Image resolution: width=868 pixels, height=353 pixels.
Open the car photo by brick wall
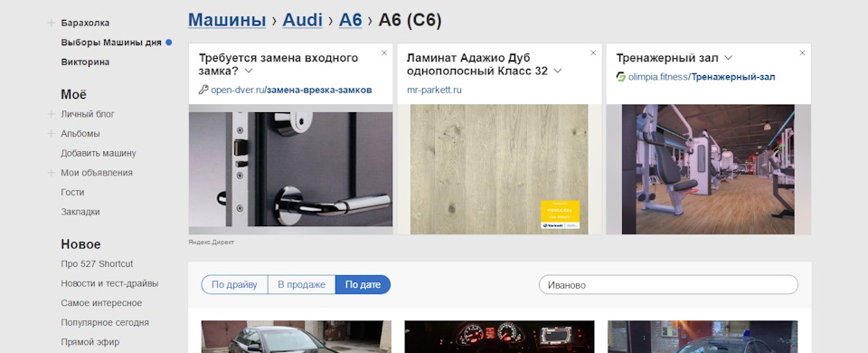pos(703,337)
